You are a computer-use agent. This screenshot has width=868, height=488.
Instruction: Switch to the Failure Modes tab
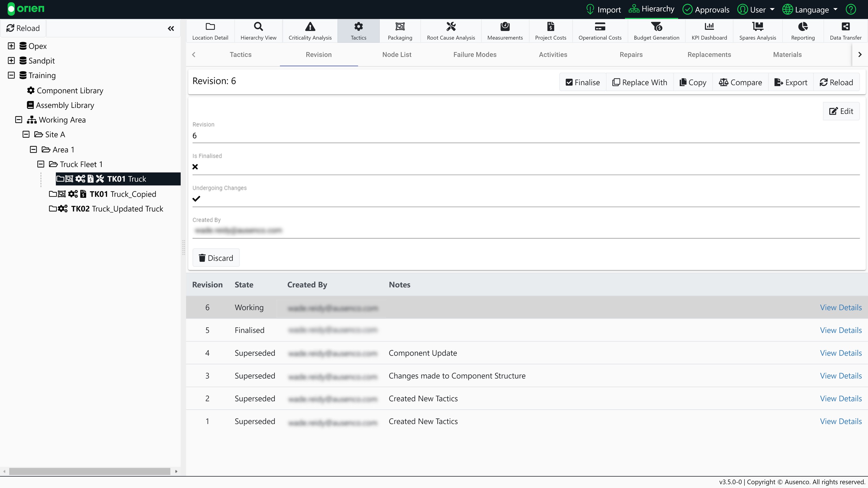[x=475, y=55]
